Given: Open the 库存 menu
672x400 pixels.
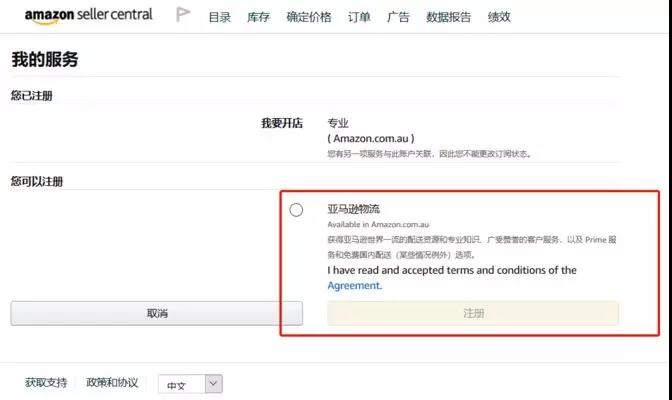Looking at the screenshot, I should 258,17.
